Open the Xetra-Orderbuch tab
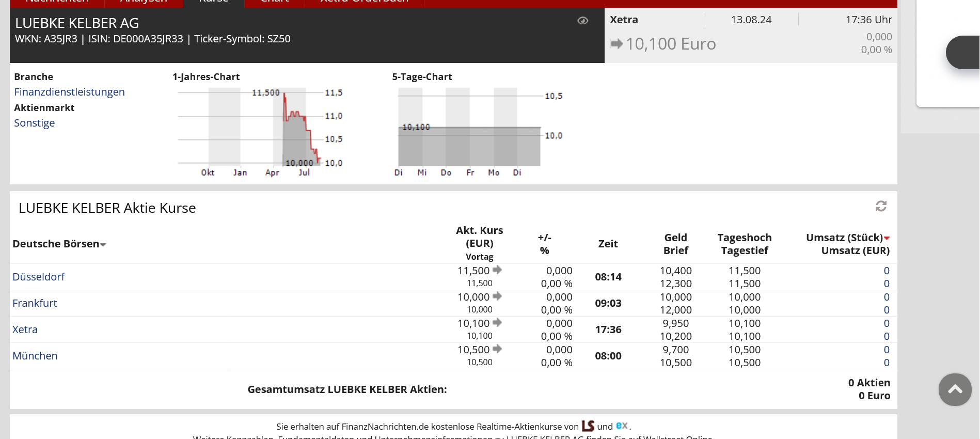Screen dimensions: 980x439 coord(364,2)
